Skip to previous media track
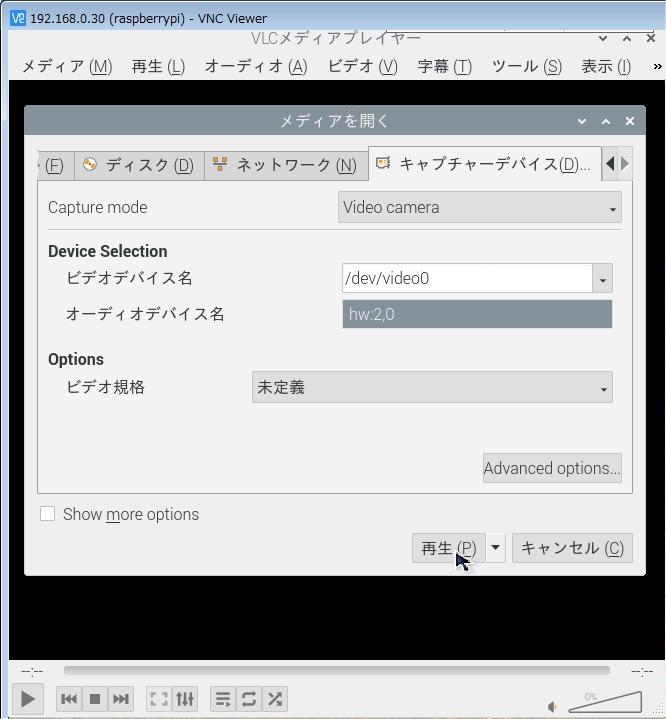This screenshot has height=719, width=666. (x=69, y=699)
